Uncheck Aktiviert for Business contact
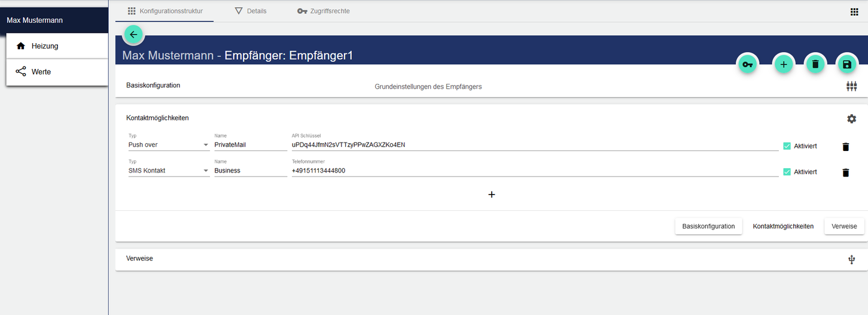 click(x=787, y=172)
